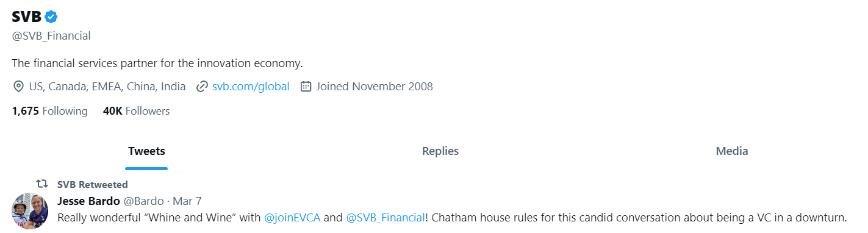Click the link chain icon near svb.com/global
The width and height of the screenshot is (868, 233).
click(x=202, y=87)
